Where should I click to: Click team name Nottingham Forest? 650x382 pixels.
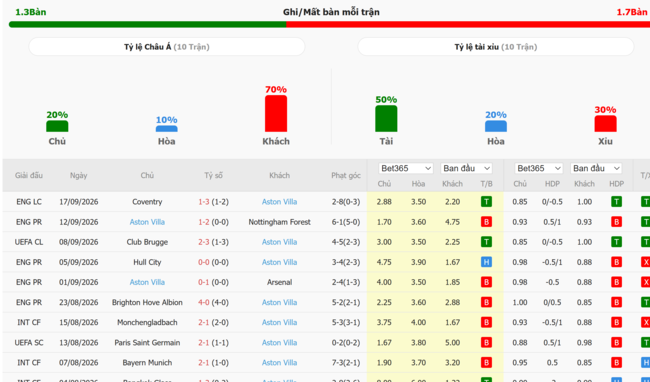(279, 222)
